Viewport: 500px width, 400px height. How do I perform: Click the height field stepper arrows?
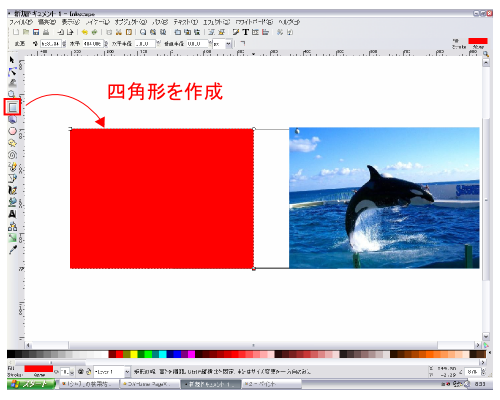point(106,44)
